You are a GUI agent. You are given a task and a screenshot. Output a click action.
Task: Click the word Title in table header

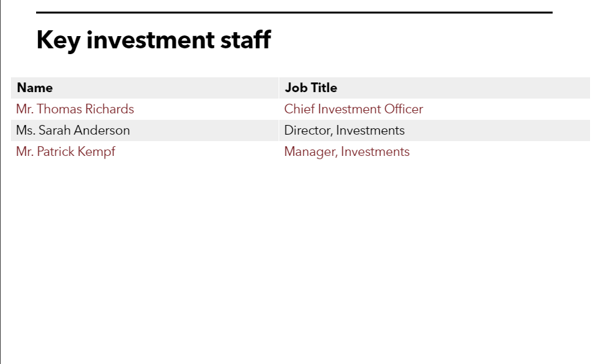point(324,88)
